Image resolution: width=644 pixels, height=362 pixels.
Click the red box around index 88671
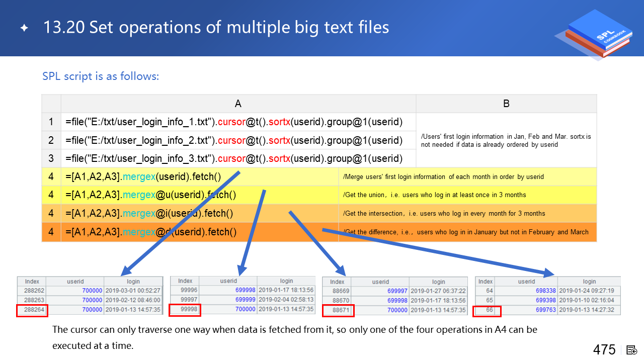(x=338, y=310)
